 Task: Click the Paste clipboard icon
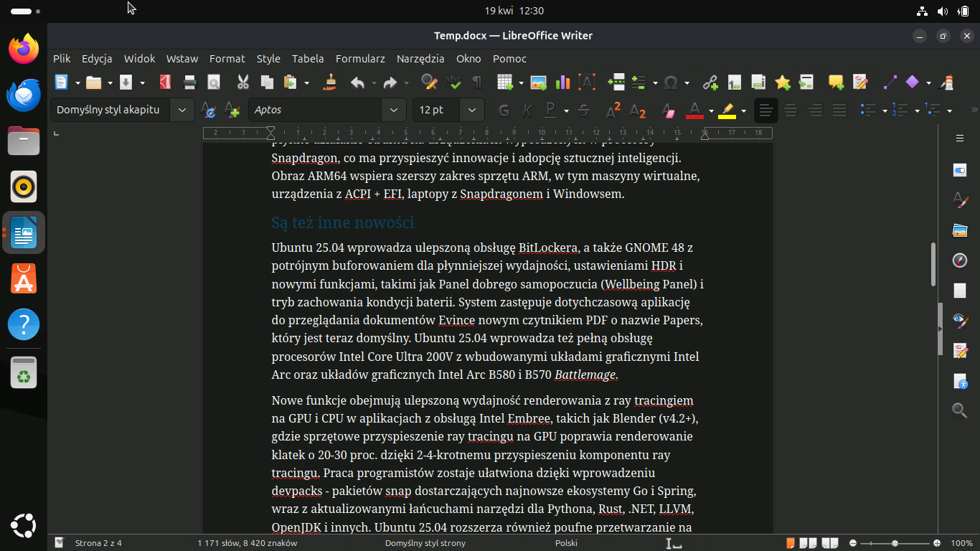[290, 83]
